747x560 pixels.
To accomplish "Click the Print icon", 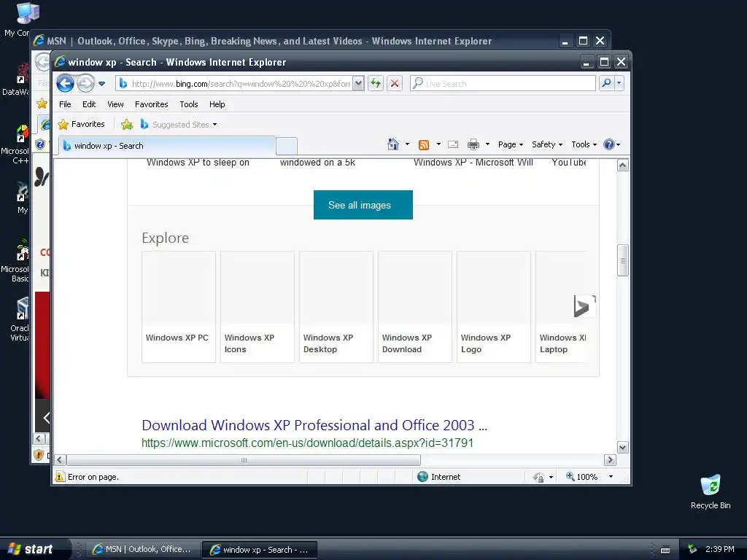I will pos(473,144).
